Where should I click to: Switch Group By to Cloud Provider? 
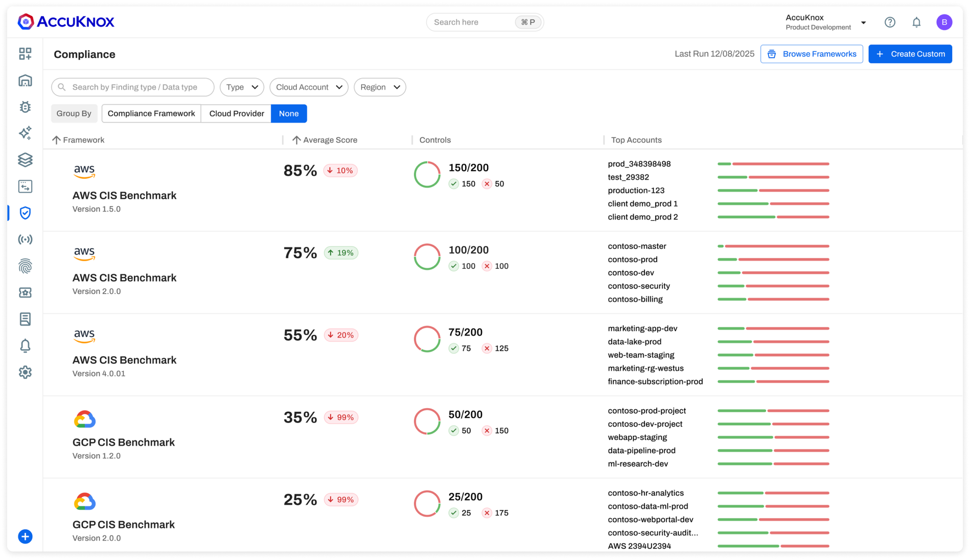coord(236,113)
